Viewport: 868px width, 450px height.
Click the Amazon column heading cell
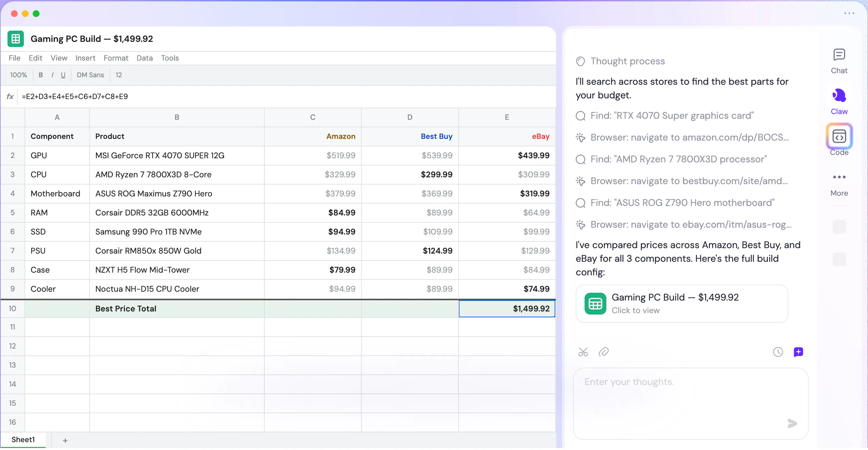pyautogui.click(x=313, y=136)
